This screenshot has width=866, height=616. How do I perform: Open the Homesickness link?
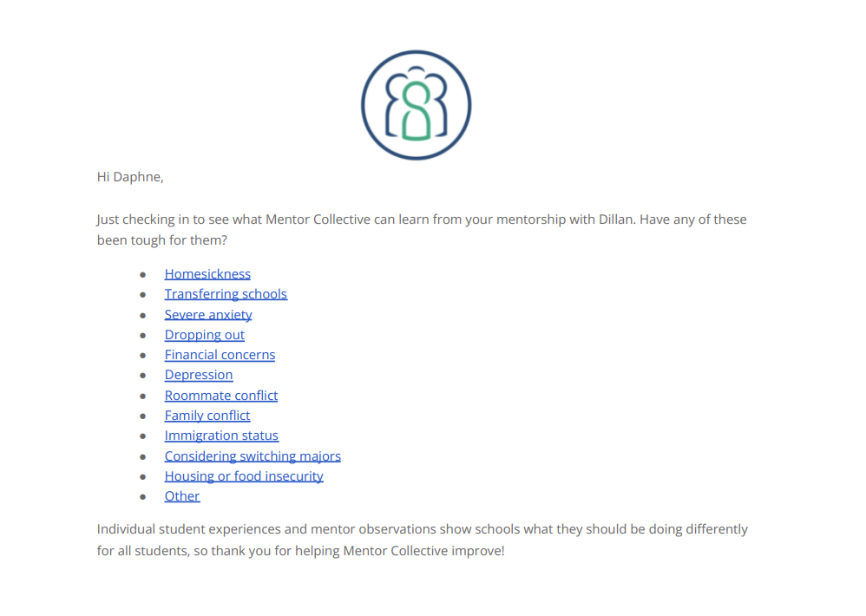pos(207,274)
